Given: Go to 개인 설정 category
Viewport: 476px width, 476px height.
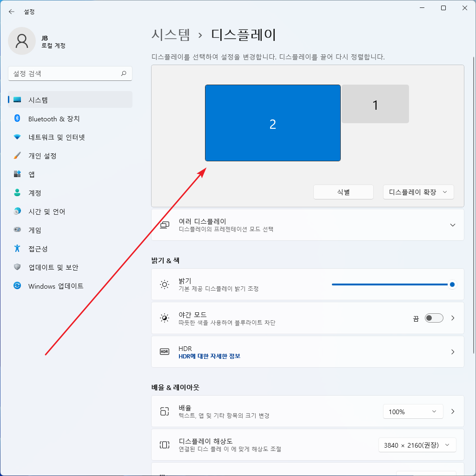Looking at the screenshot, I should point(70,156).
